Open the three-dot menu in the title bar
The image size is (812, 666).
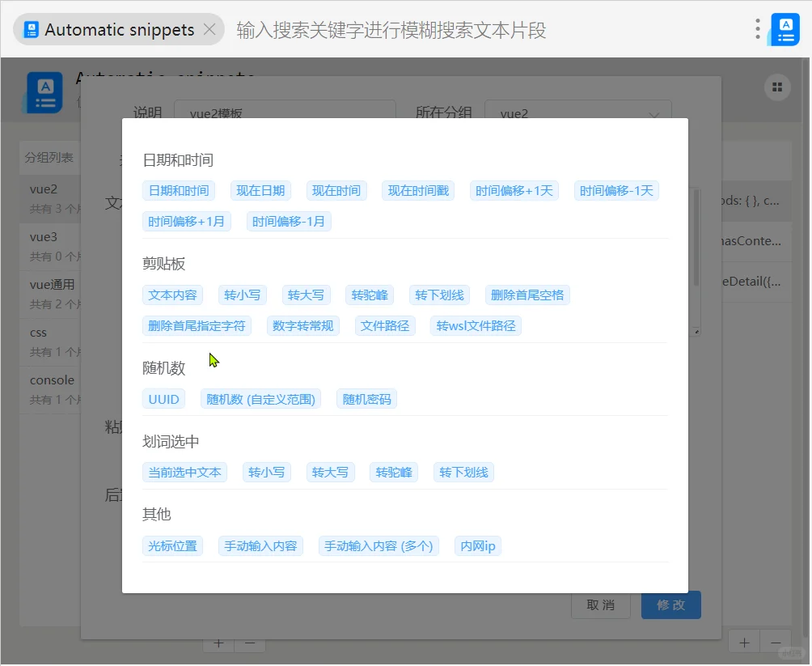tap(757, 28)
